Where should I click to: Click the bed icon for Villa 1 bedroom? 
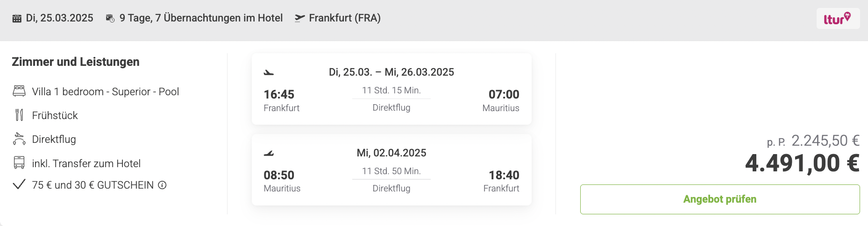pos(19,91)
